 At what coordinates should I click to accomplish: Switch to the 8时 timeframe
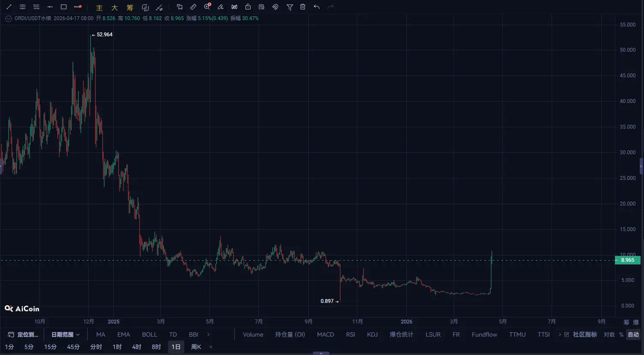coord(157,347)
